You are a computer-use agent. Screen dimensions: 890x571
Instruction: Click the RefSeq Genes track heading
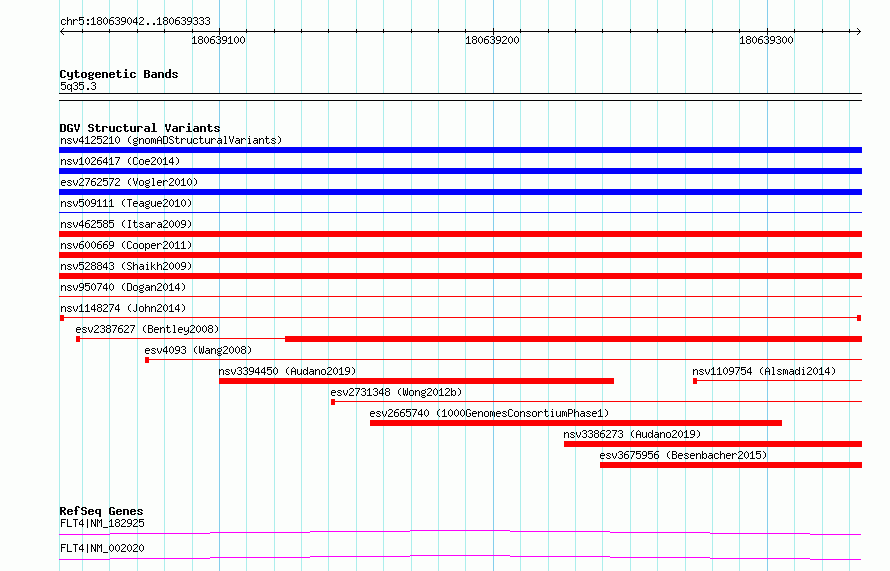click(x=101, y=511)
